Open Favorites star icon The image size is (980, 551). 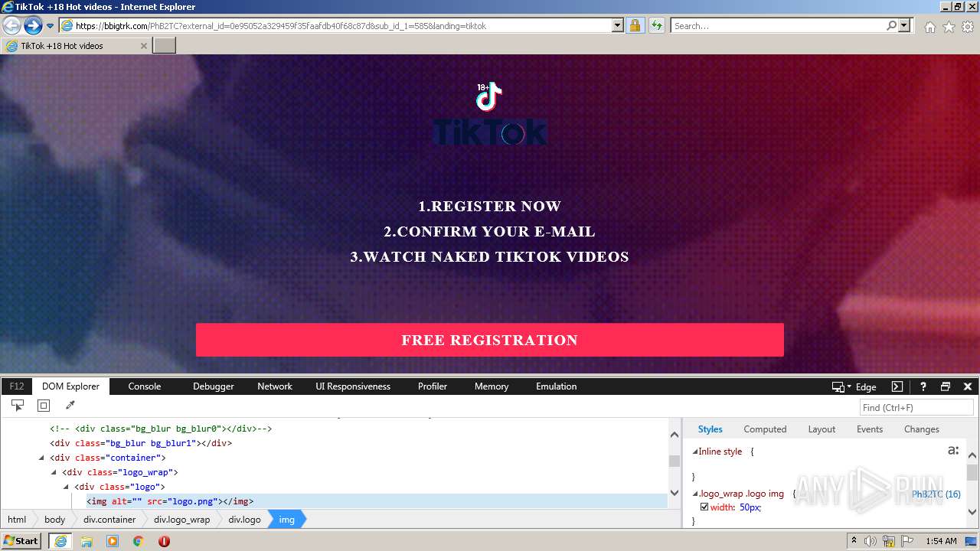coord(949,27)
